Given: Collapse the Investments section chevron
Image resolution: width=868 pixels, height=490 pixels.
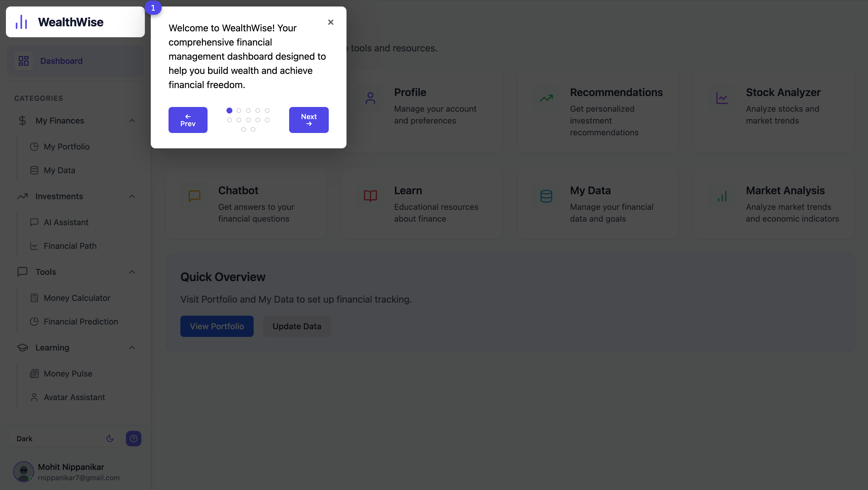Looking at the screenshot, I should tap(132, 196).
